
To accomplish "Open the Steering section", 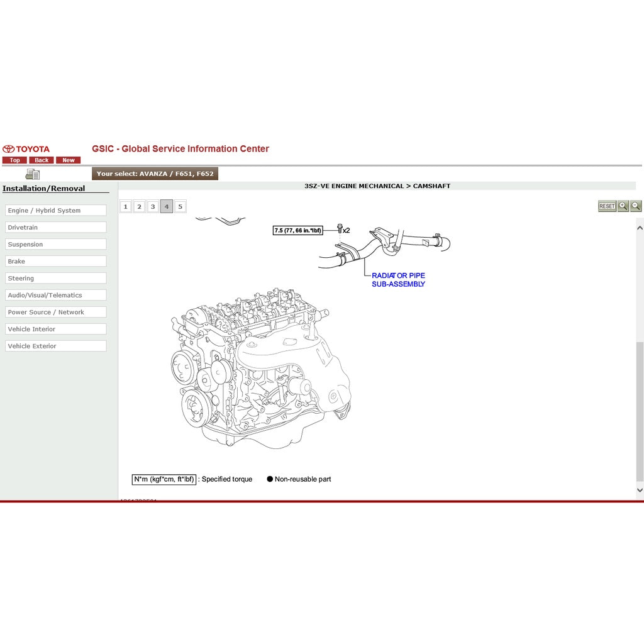I will coord(55,278).
